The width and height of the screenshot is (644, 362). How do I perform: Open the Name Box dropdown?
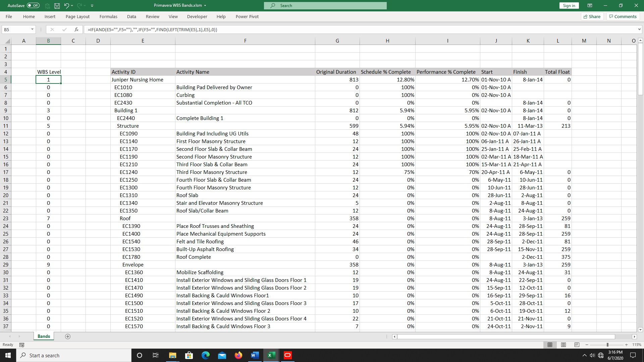[33, 29]
